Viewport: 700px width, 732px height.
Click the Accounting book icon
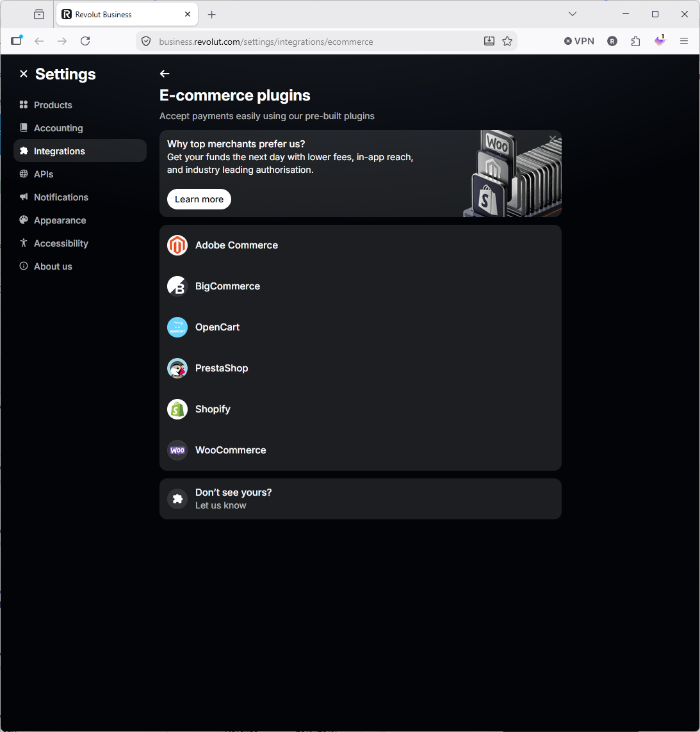[23, 127]
